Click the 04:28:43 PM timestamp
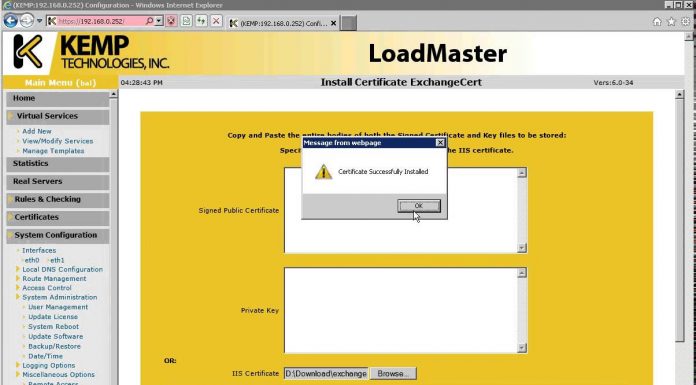Viewport: 696px width, 385px height. click(142, 83)
